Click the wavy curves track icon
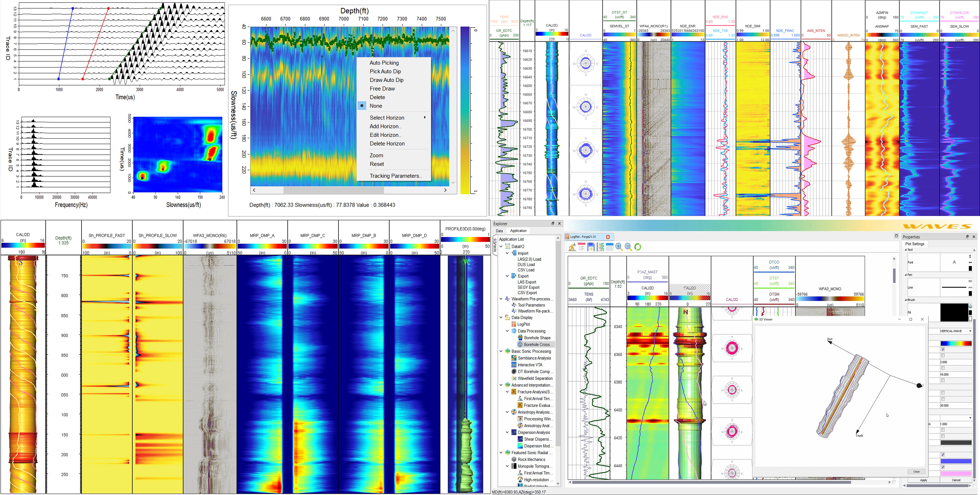The height and width of the screenshot is (495, 980). click(600, 247)
